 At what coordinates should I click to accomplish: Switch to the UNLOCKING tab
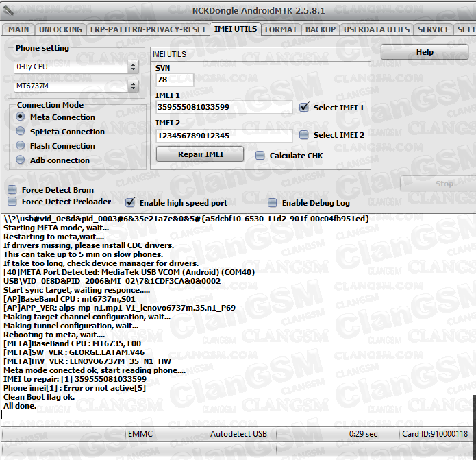point(60,29)
